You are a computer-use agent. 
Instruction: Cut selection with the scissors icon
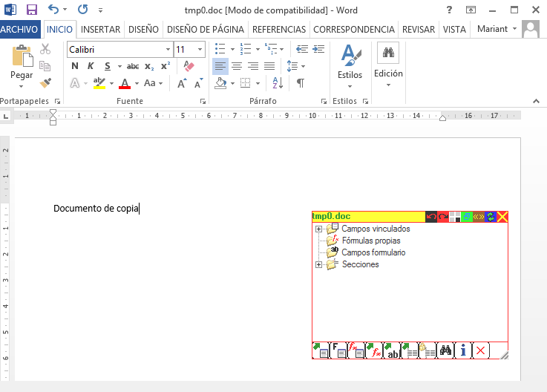click(45, 49)
